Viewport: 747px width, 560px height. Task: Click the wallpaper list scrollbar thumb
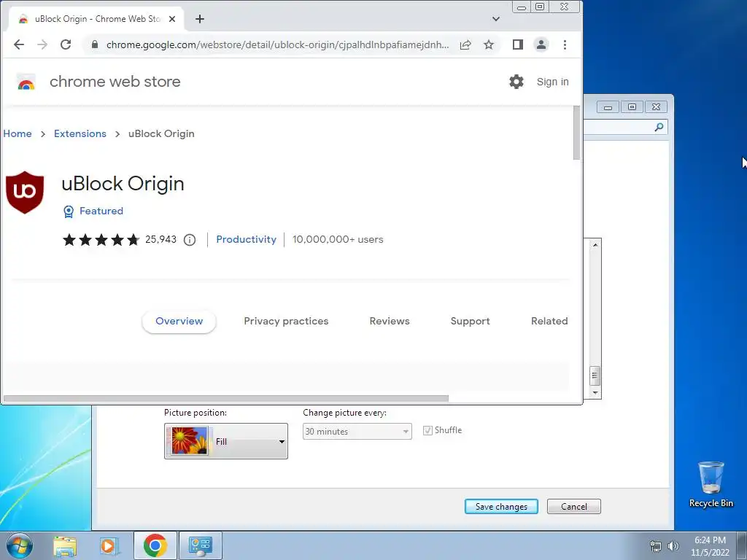(x=595, y=376)
